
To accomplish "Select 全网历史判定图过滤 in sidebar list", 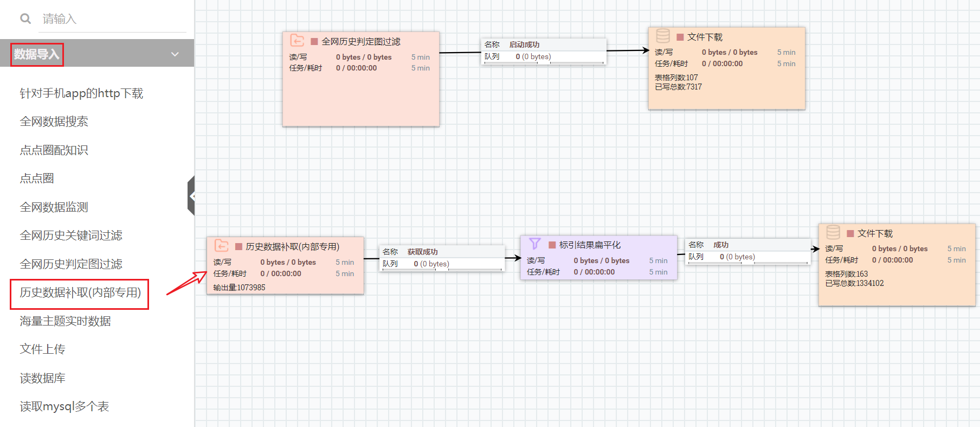I will coord(71,264).
